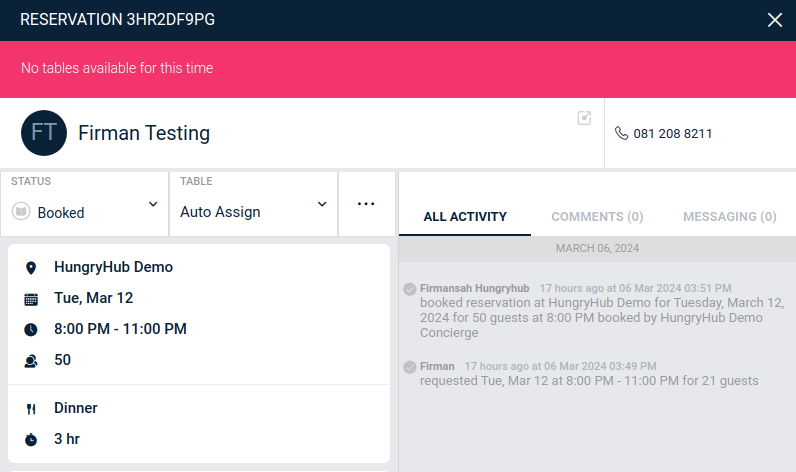
Task: Click the phone icon beside 081 208 8211
Action: (x=621, y=133)
